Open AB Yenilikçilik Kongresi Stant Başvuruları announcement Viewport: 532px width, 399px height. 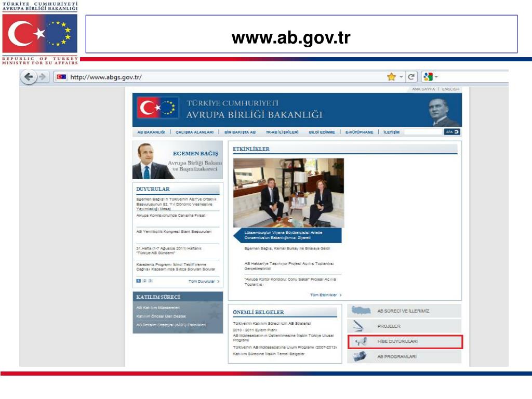coord(174,232)
